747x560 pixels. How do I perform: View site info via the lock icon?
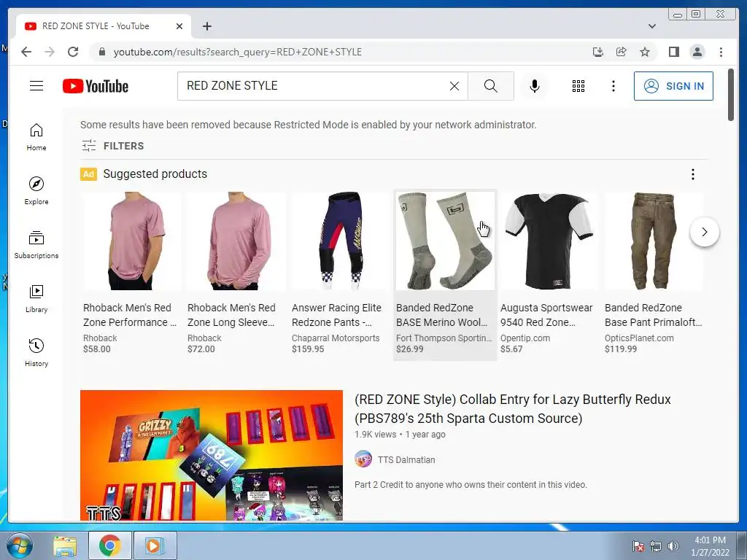[101, 52]
